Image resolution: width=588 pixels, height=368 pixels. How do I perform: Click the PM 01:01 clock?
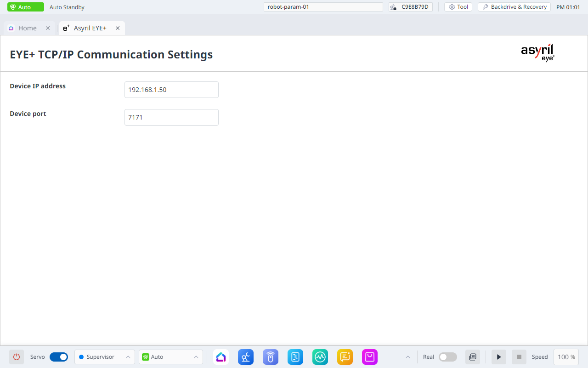click(x=568, y=7)
